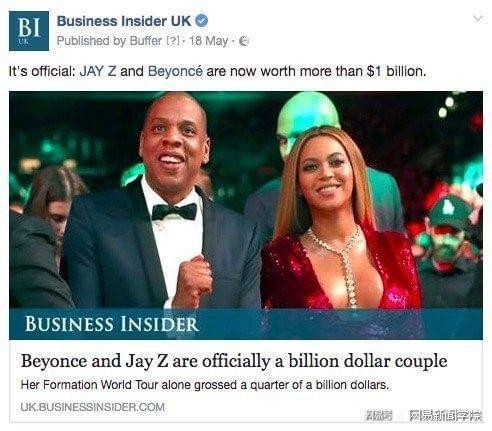Click the Formation World Tour description text

205,385
